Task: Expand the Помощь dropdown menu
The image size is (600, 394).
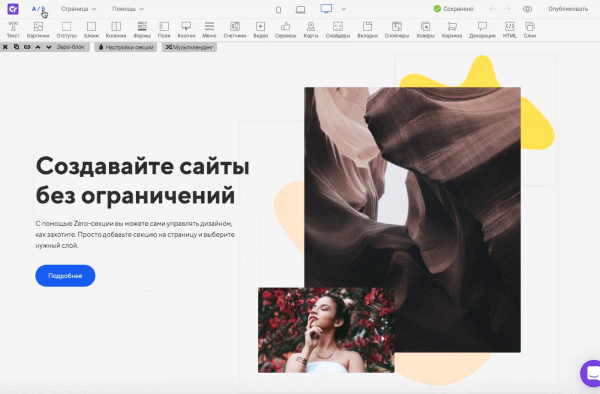Action: (128, 9)
